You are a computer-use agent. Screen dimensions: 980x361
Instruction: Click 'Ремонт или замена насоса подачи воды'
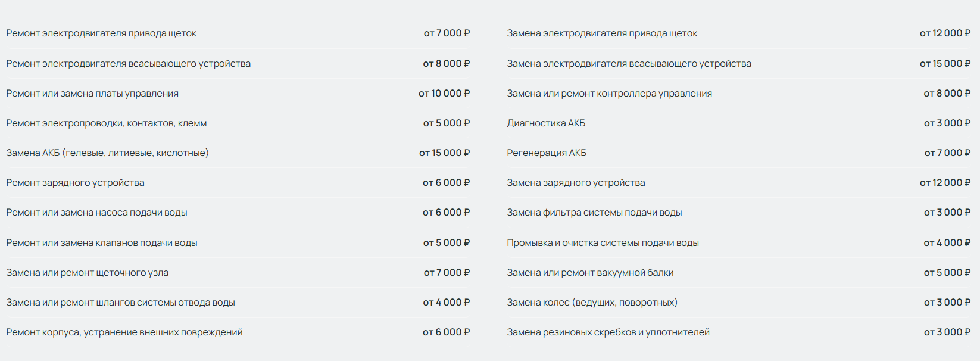tap(96, 213)
